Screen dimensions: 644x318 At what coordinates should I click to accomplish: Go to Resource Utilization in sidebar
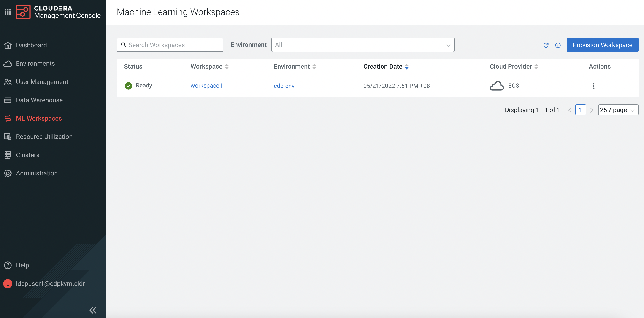point(44,137)
